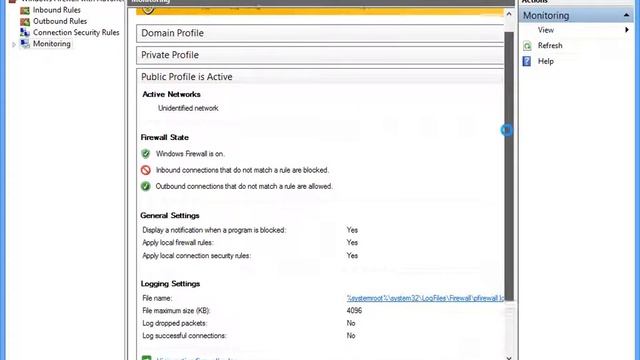This screenshot has width=640, height=360.
Task: Click the Private Profile header
Action: point(320,55)
